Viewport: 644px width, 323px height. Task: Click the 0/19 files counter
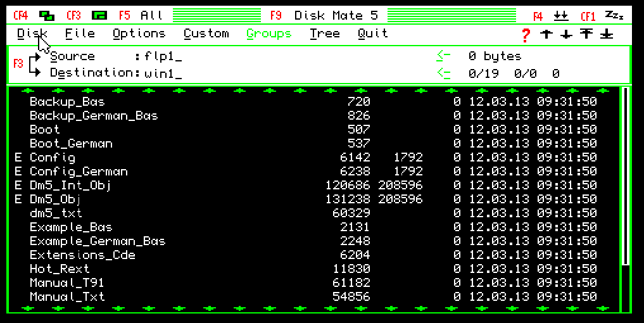[x=484, y=73]
